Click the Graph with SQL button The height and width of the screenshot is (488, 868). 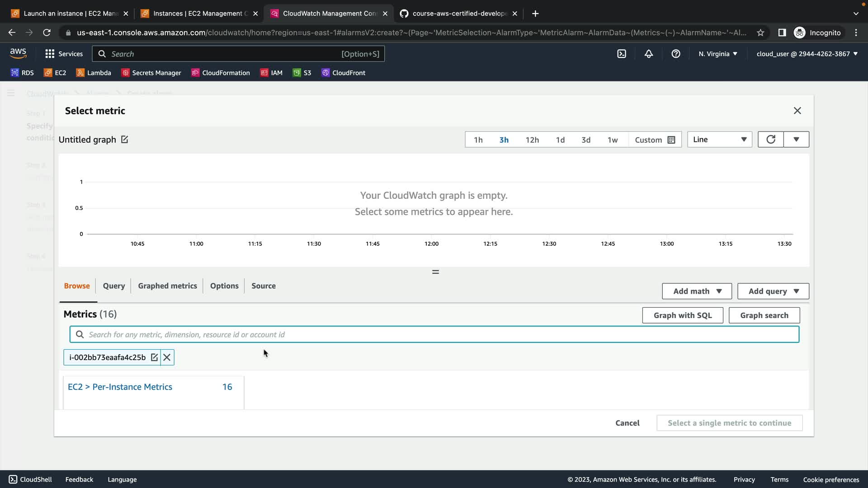pos(682,315)
